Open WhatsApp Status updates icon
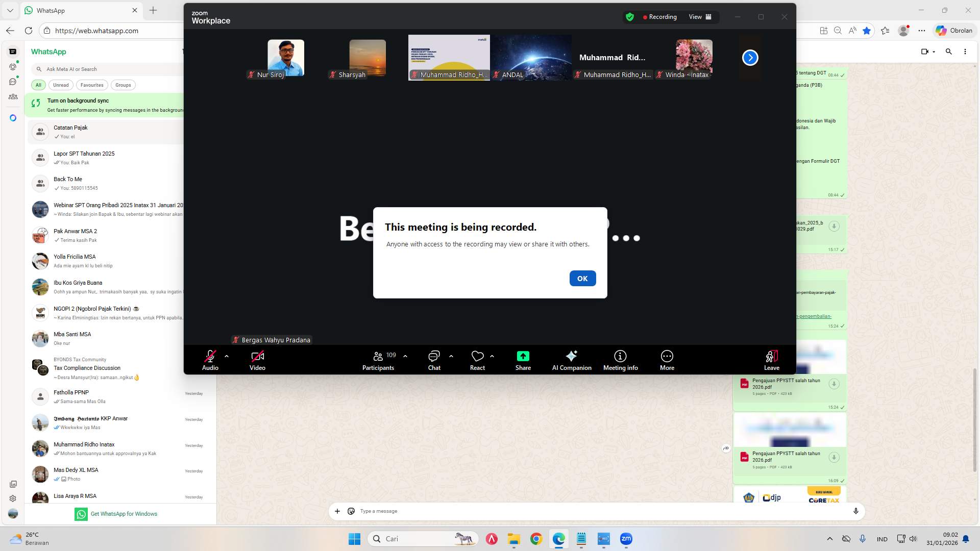The width and height of the screenshot is (980, 551). [x=13, y=67]
